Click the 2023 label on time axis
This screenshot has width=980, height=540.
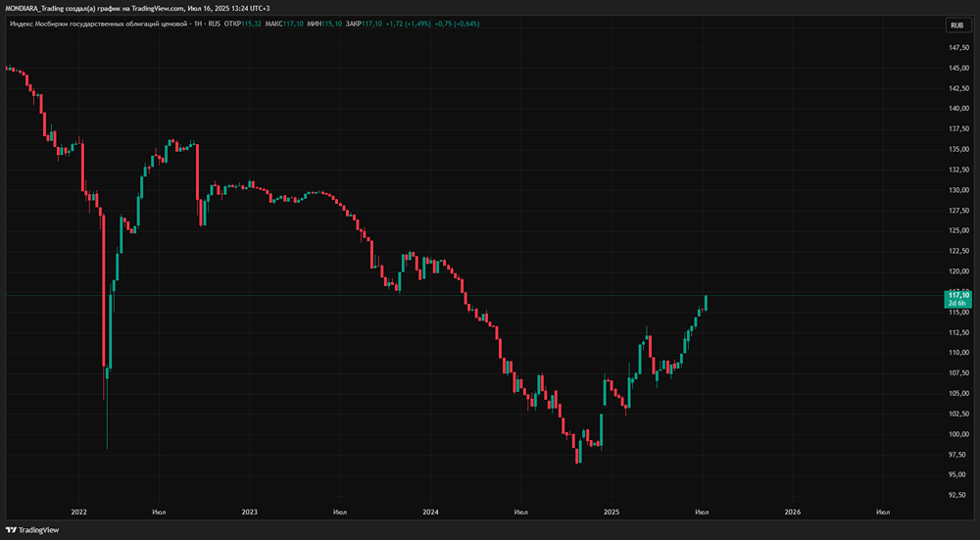click(x=249, y=512)
